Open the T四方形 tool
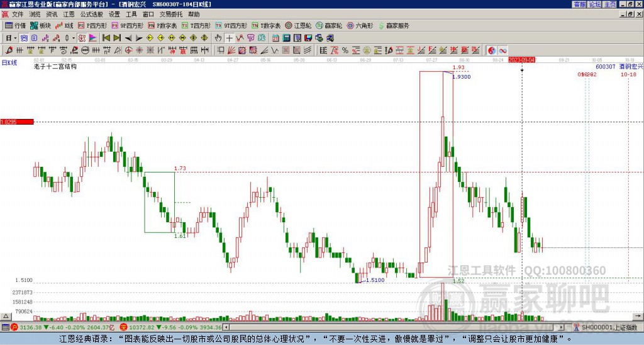The height and width of the screenshot is (345, 644). click(196, 25)
